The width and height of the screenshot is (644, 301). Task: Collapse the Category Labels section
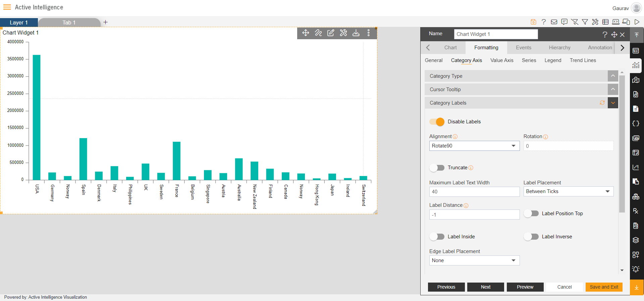(613, 103)
